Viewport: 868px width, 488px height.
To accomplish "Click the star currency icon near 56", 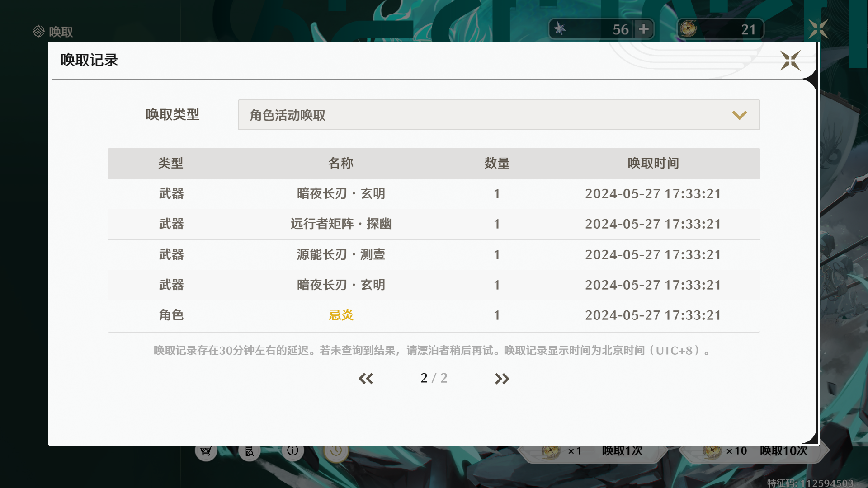I will point(560,29).
